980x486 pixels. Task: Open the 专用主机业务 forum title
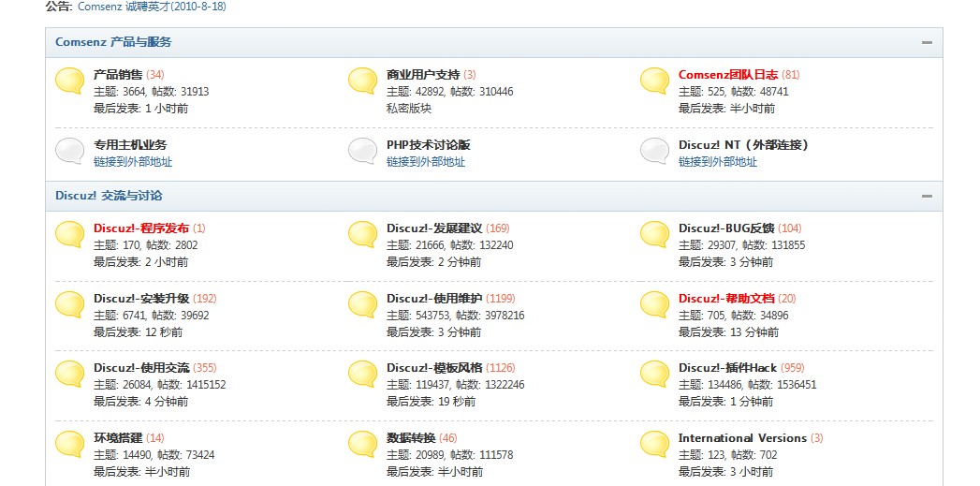[x=131, y=144]
